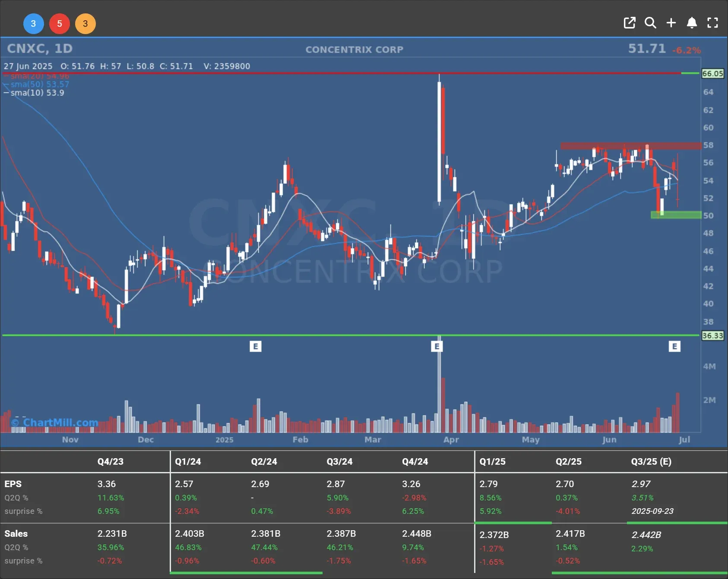This screenshot has width=728, height=579.
Task: Click the Q2/24 EPS value 2.69
Action: pyautogui.click(x=260, y=484)
